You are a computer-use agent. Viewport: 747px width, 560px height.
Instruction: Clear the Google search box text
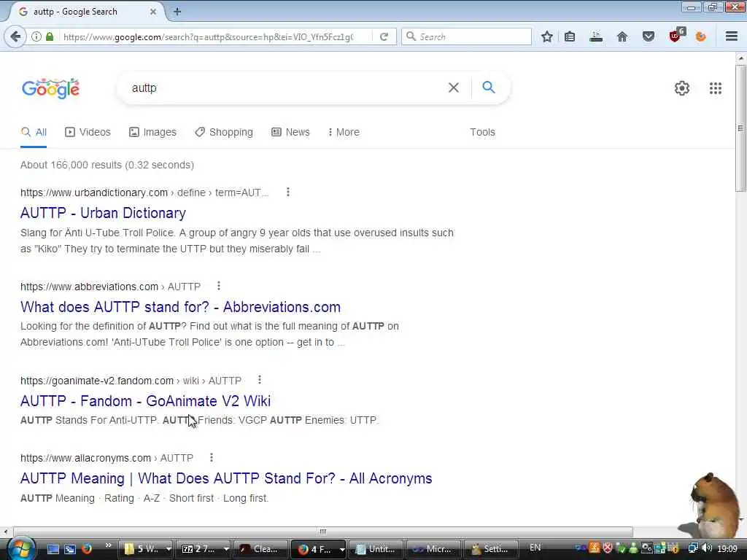(x=454, y=87)
